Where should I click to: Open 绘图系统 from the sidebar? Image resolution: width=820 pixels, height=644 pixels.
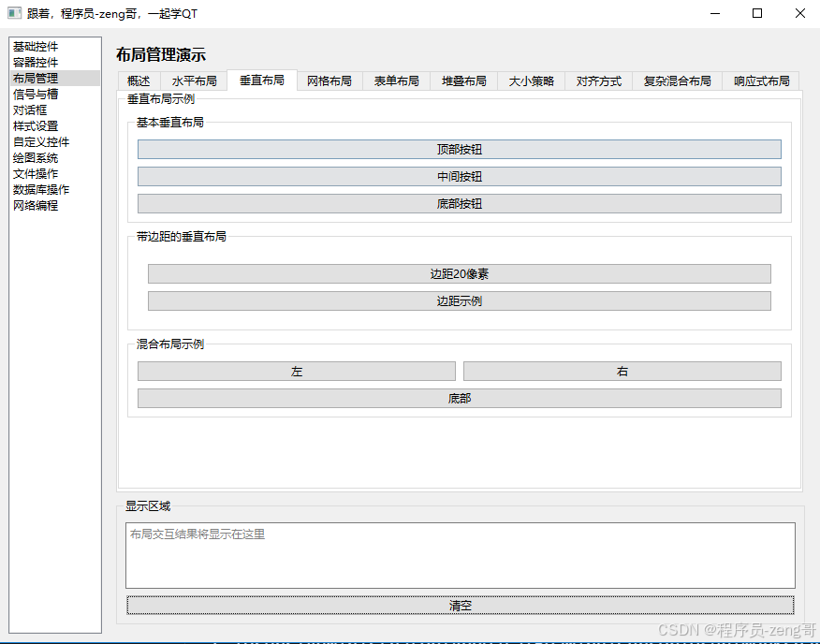point(35,157)
